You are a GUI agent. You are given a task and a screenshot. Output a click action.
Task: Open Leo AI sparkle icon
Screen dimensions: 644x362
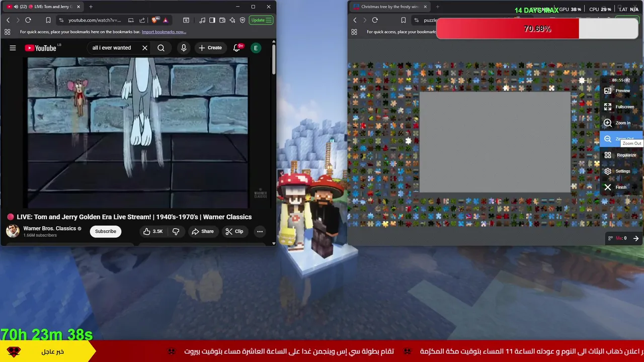(x=232, y=20)
